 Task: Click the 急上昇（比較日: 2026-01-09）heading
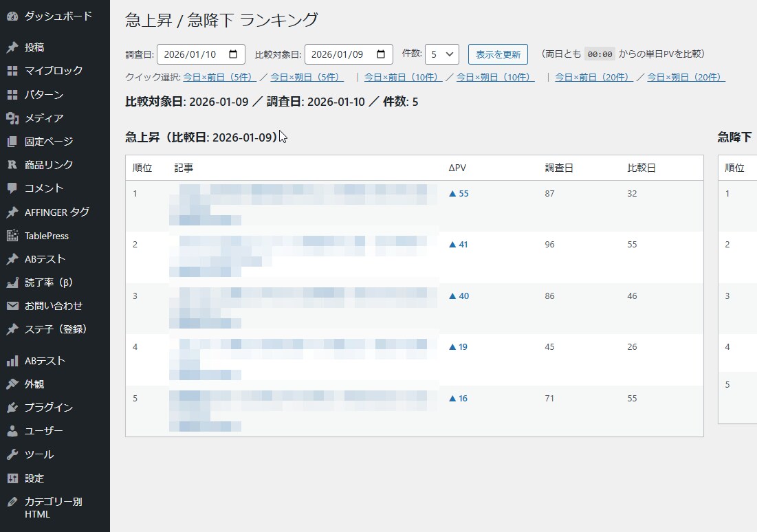point(201,137)
